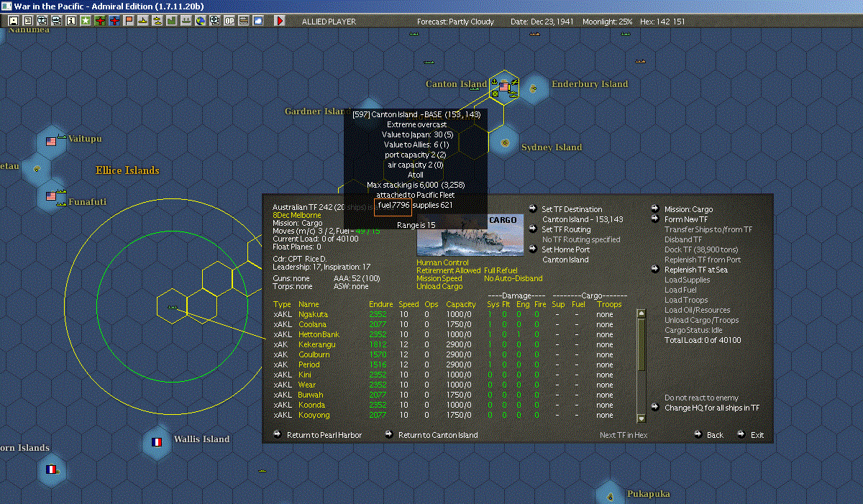
Task: Click the Exit button
Action: [757, 436]
